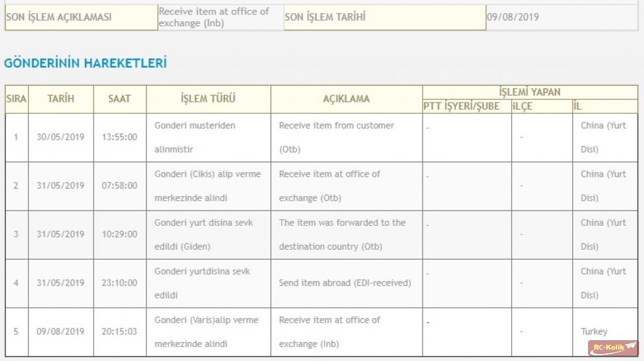Click the SON İŞLEM AÇIKLAMASI label
Image resolution: width=644 pixels, height=361 pixels.
pos(58,17)
